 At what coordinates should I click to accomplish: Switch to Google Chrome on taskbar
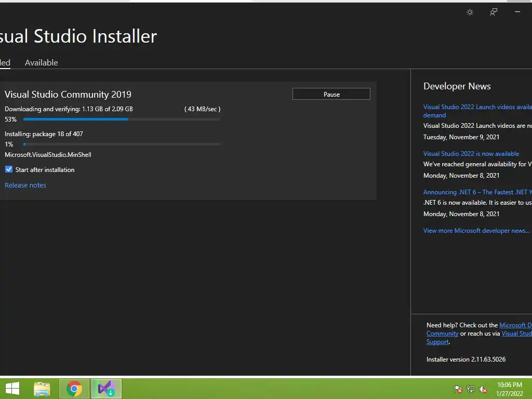[74, 389]
